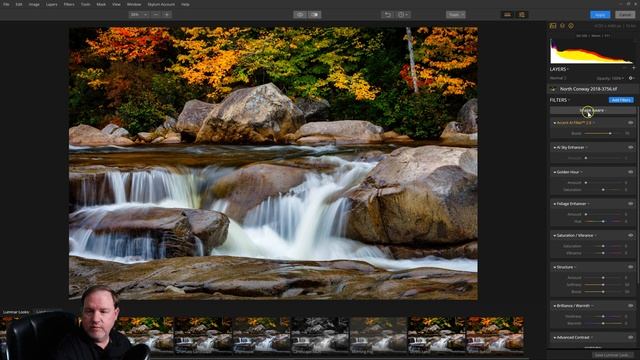Viewport: 640px width, 360px height.
Task: Toggle Foliage Enhancer visibility eye
Action: click(631, 204)
